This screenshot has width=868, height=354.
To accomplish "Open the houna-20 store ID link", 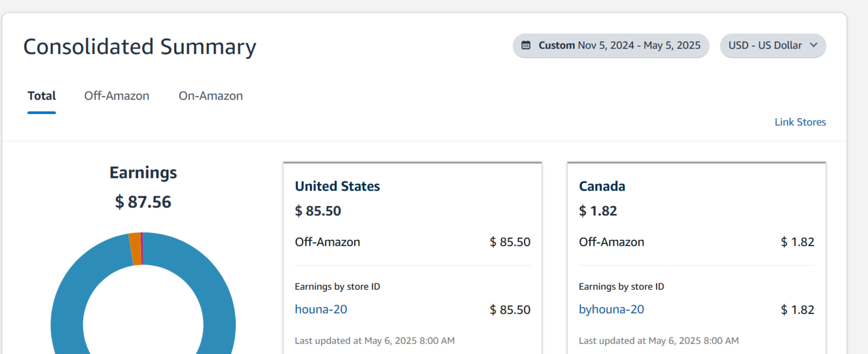I will 321,309.
